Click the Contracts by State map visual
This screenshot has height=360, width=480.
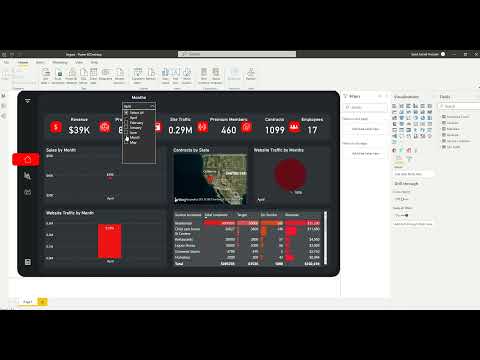[x=210, y=179]
